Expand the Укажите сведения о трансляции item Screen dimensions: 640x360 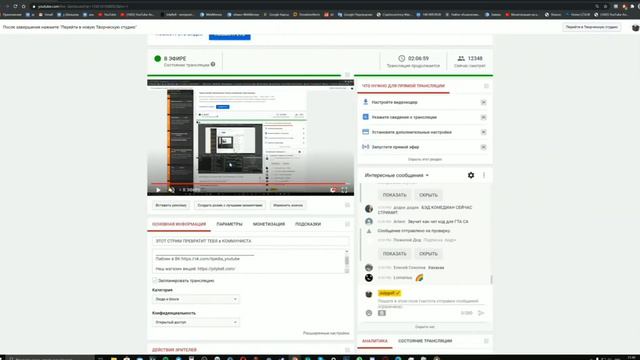click(483, 117)
